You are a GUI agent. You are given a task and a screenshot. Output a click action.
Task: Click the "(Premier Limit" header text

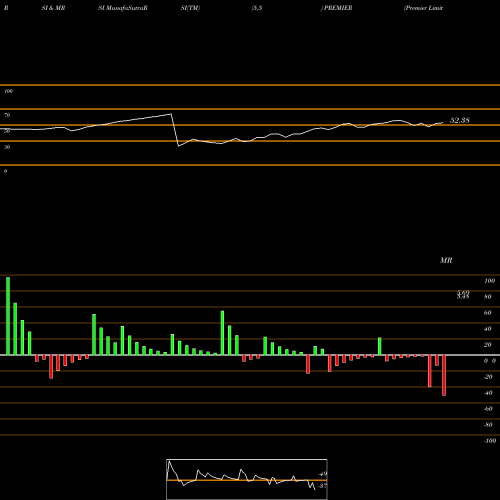pyautogui.click(x=423, y=8)
